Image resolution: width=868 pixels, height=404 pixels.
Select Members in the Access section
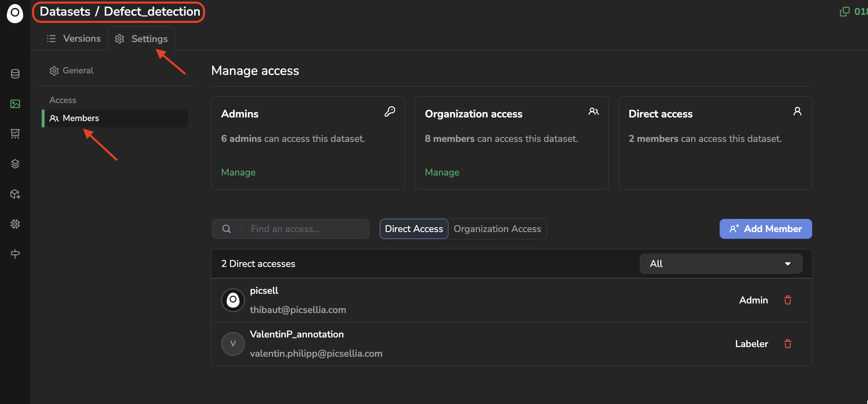coord(81,118)
